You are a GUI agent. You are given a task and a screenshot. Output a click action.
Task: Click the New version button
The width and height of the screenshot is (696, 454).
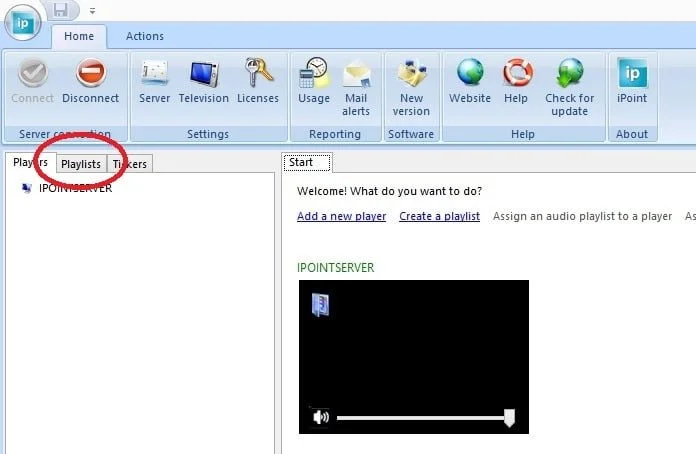point(411,87)
